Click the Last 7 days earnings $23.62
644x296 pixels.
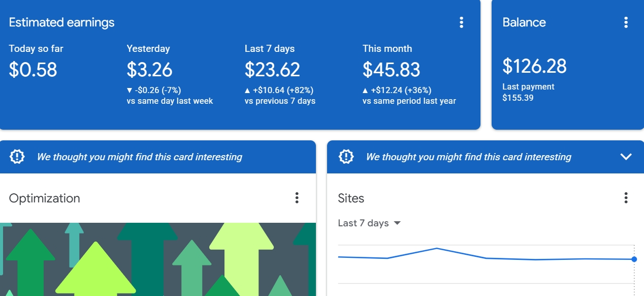tap(272, 70)
